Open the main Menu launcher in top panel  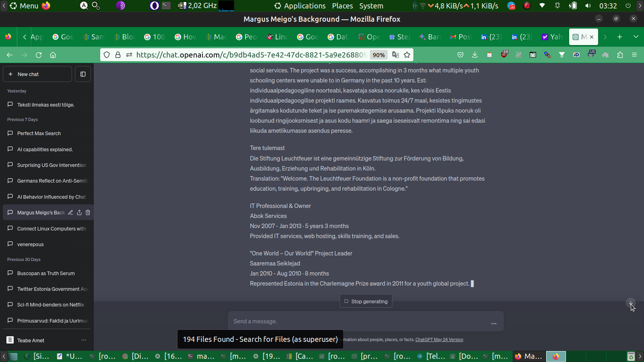(x=24, y=6)
